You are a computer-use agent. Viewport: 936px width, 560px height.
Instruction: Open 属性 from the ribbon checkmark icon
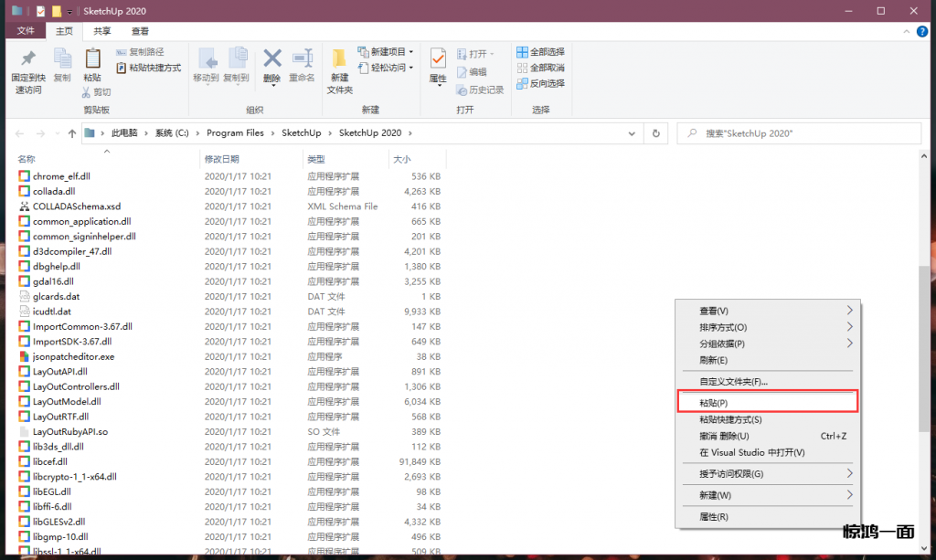coord(438,60)
